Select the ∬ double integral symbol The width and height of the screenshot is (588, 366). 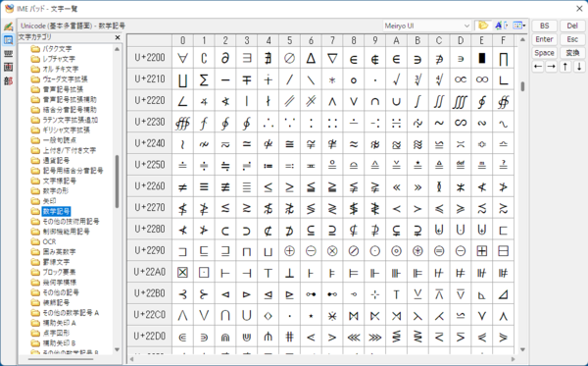(x=439, y=101)
